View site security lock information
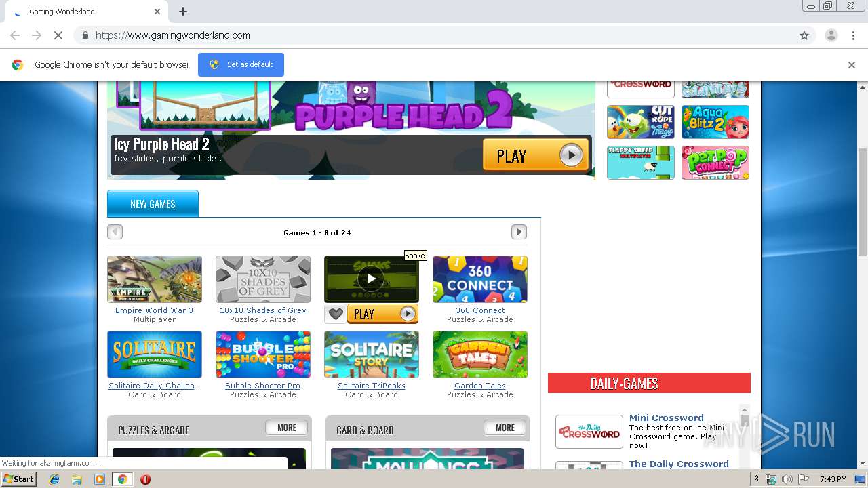This screenshot has width=868, height=488. pos(85,35)
